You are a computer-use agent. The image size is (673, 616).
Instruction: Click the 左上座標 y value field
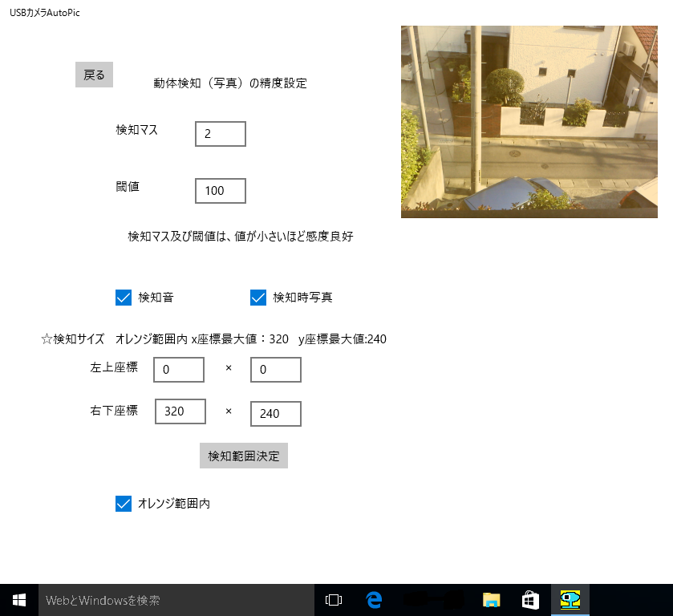tap(276, 370)
